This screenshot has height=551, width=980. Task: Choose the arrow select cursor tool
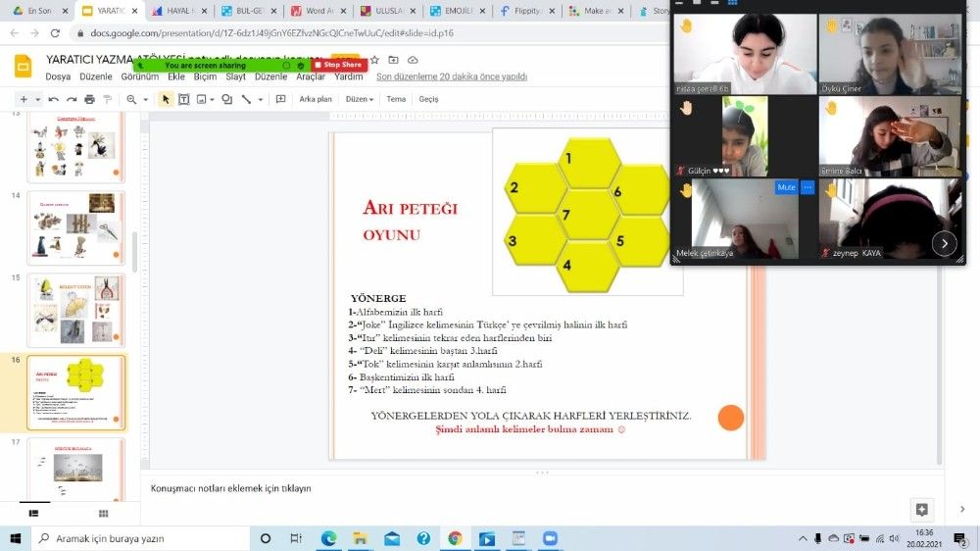[166, 99]
